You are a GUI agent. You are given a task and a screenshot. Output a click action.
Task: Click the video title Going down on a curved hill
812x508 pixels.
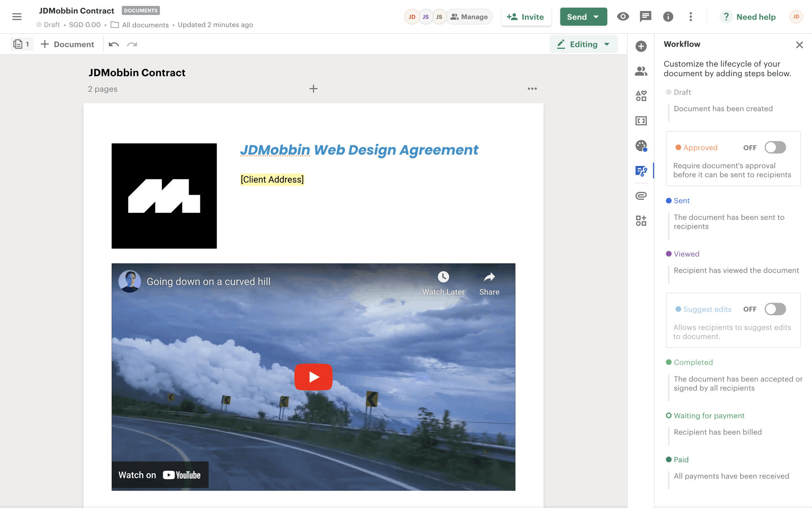pyautogui.click(x=208, y=282)
